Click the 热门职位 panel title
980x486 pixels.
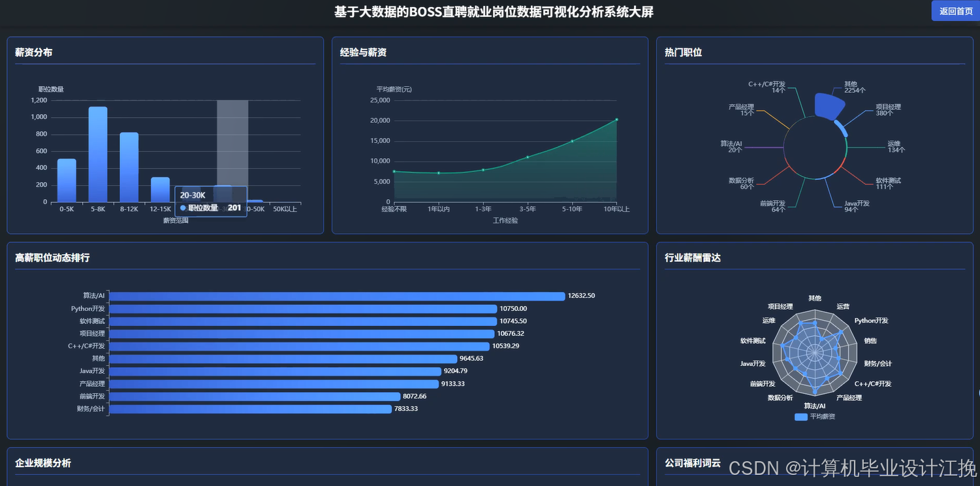pos(684,52)
